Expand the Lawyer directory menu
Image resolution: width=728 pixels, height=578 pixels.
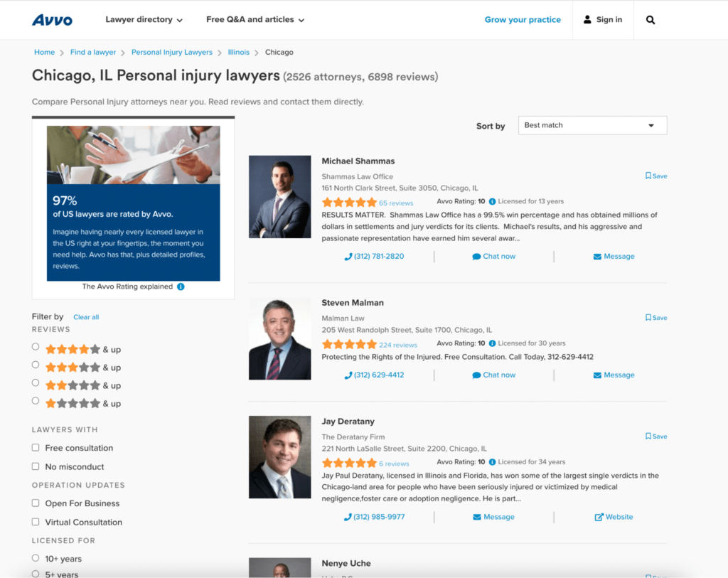pyautogui.click(x=144, y=19)
